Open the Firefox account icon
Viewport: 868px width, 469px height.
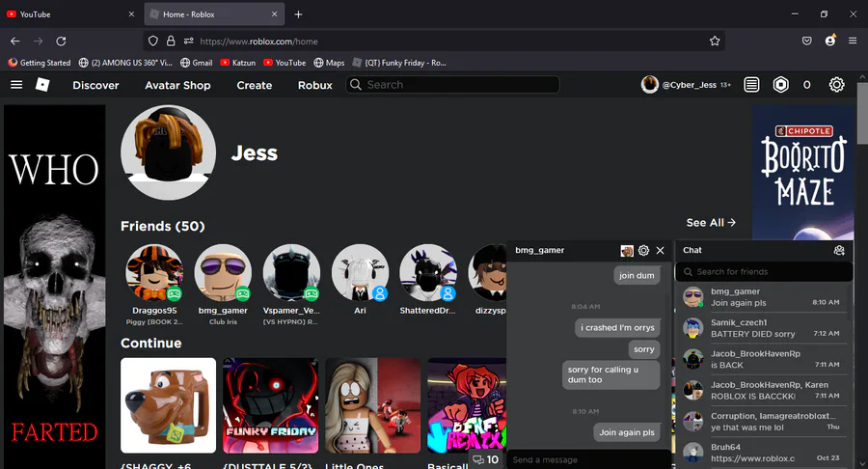[829, 41]
